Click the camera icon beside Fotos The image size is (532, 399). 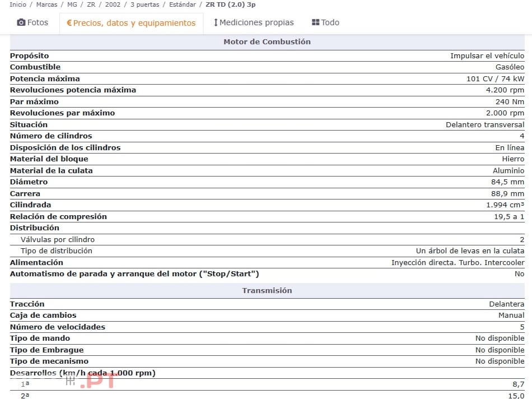21,22
